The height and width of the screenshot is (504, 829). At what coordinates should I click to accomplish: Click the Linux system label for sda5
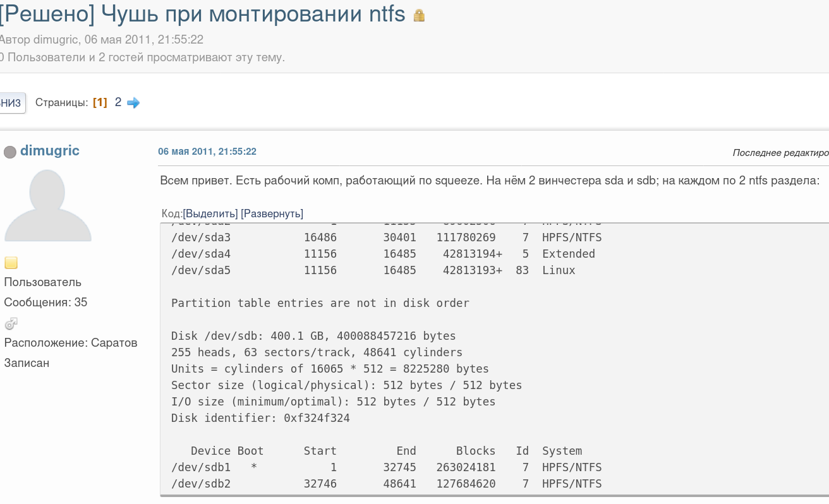559,270
